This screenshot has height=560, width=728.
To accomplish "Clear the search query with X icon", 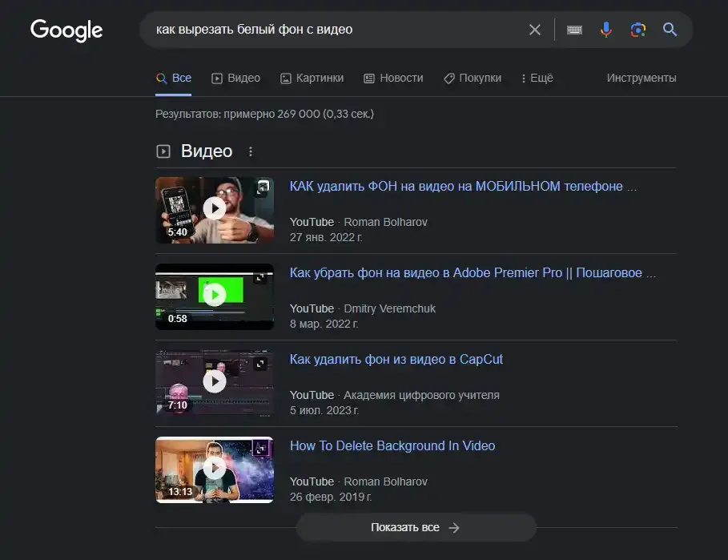I will coord(535,30).
